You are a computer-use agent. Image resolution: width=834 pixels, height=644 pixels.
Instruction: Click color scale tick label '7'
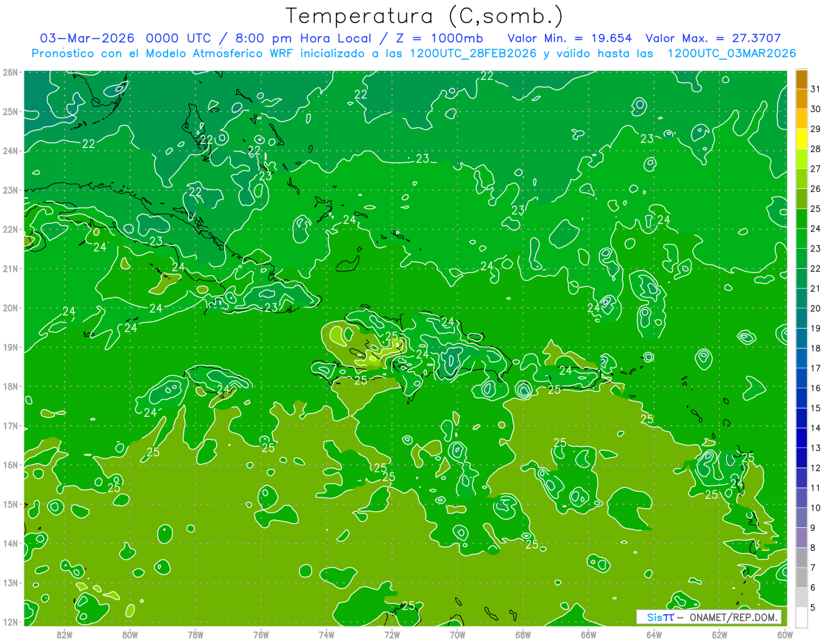(813, 568)
